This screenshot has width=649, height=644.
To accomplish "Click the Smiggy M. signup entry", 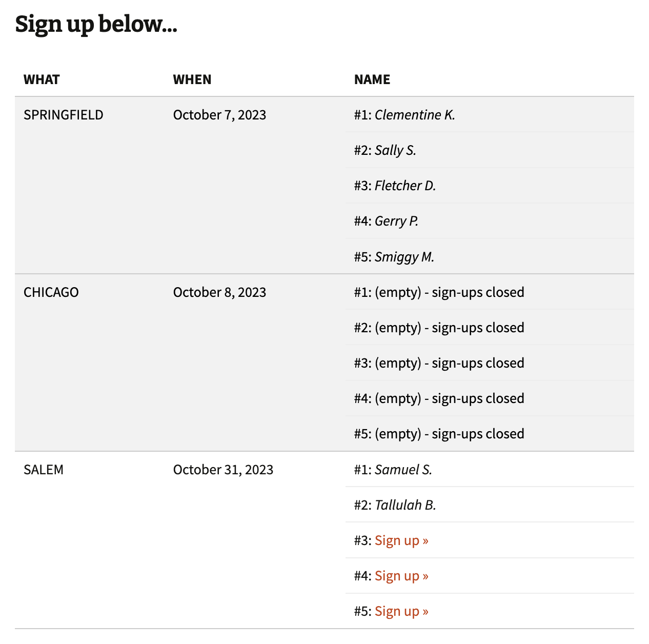I will coord(404,257).
